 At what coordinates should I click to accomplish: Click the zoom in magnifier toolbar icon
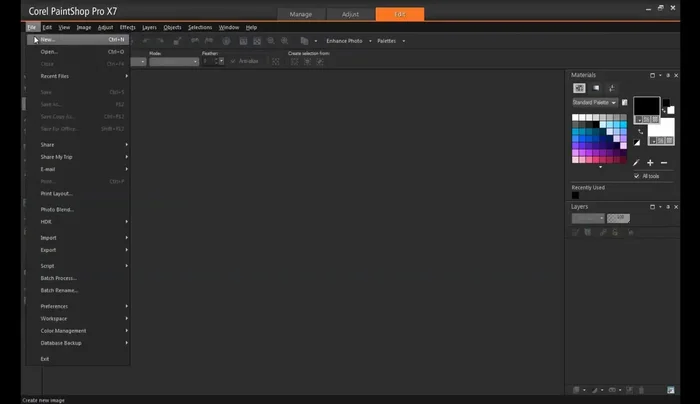pos(270,41)
